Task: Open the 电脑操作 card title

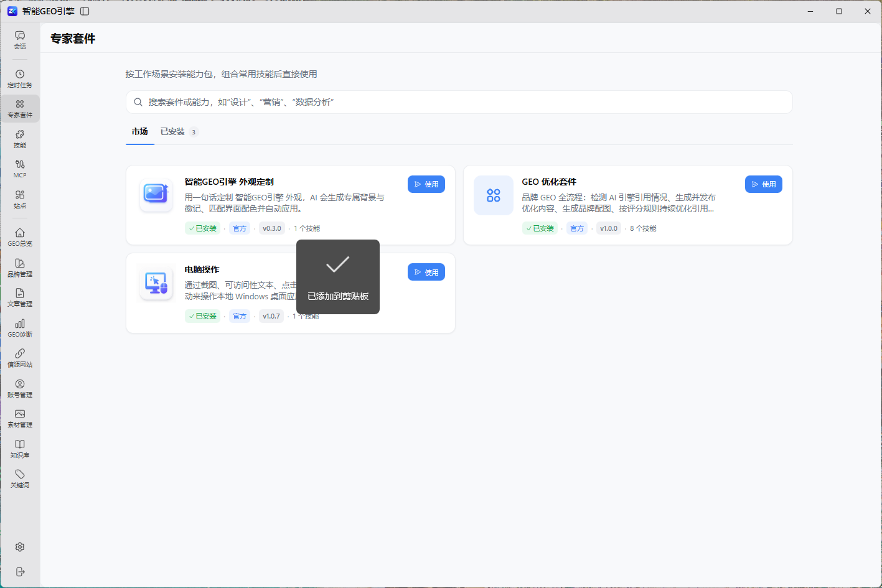Action: (x=202, y=269)
